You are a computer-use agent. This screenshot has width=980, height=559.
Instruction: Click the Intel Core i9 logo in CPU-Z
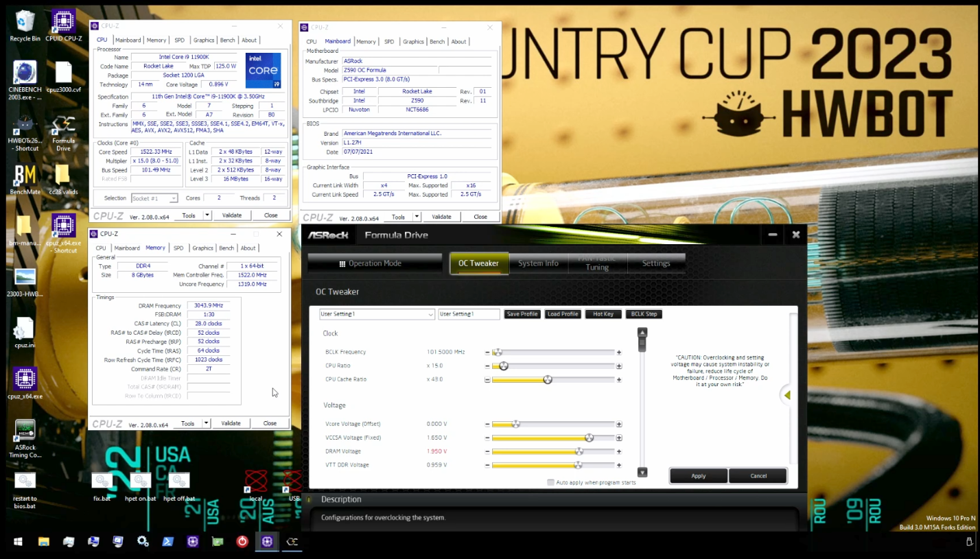pos(264,71)
